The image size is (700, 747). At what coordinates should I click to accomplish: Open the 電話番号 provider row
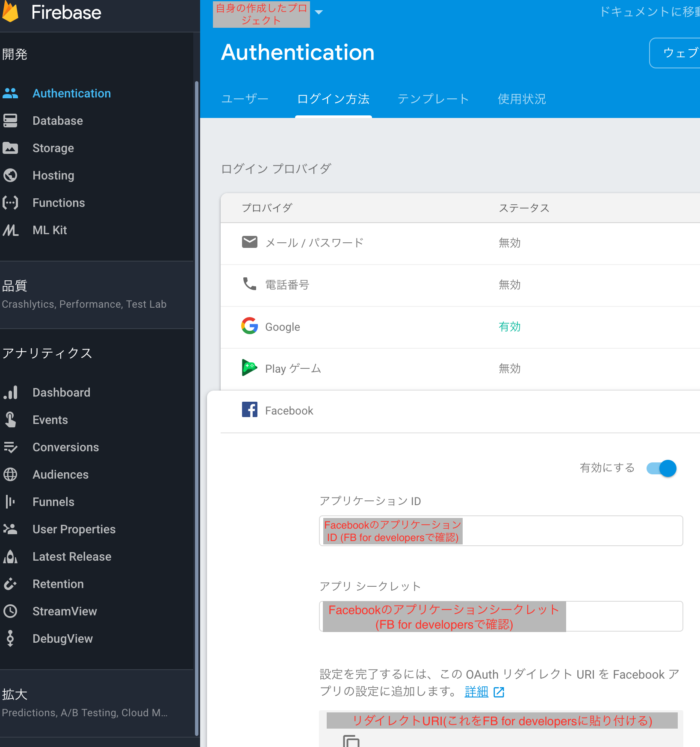coord(460,285)
